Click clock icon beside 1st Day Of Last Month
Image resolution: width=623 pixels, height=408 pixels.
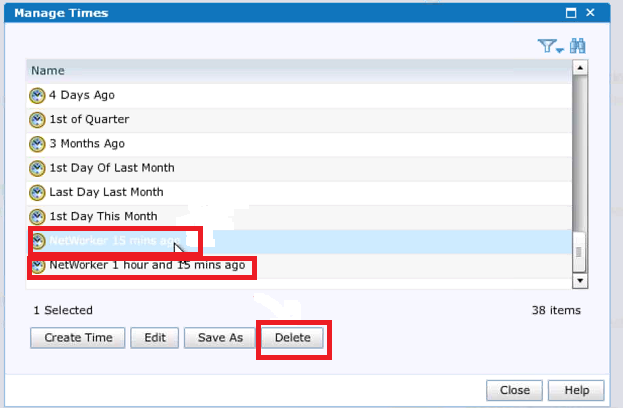pyautogui.click(x=37, y=168)
